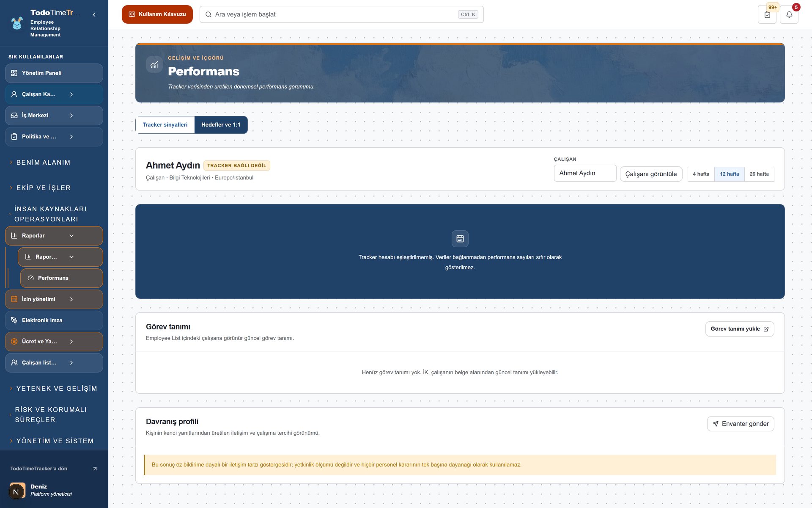The image size is (812, 508).
Task: Open Elektronik imza in the sidebar
Action: point(54,320)
